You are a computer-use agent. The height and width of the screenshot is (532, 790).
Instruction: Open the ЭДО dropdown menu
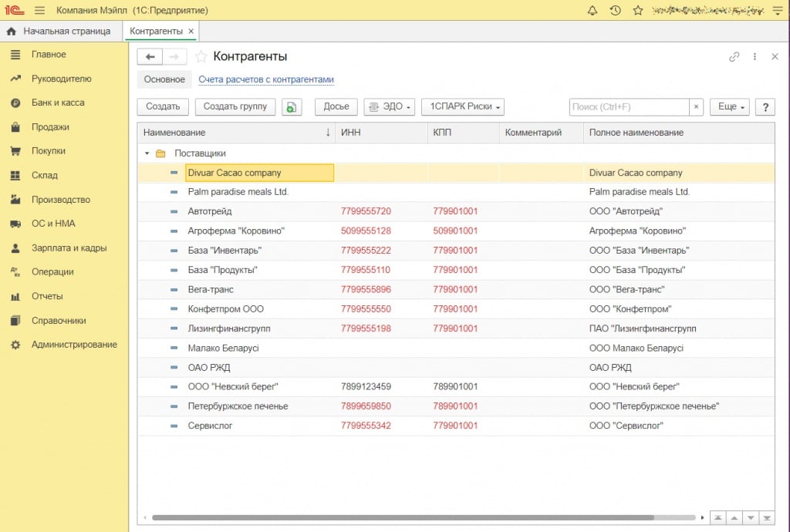pyautogui.click(x=390, y=107)
